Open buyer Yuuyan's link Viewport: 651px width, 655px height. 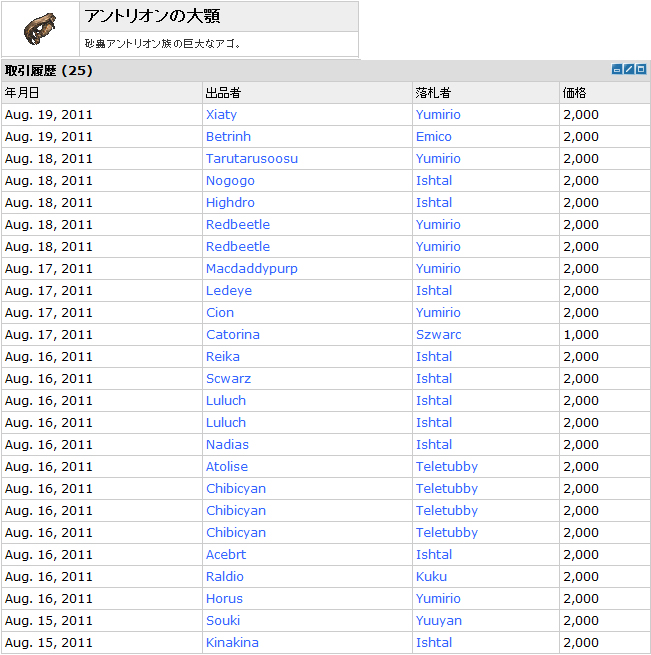(x=439, y=620)
